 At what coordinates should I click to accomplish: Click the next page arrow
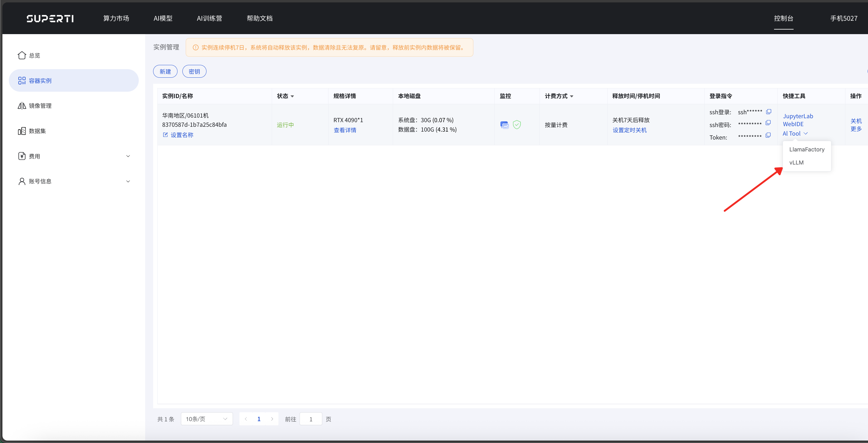tap(272, 419)
